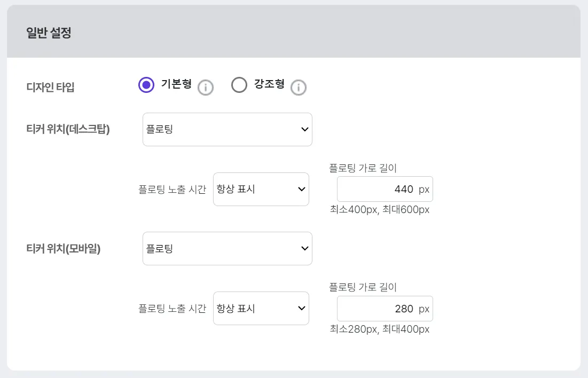Click desktop 플로팅 가로 길이 label above 440
The width and height of the screenshot is (588, 378).
[x=363, y=168]
